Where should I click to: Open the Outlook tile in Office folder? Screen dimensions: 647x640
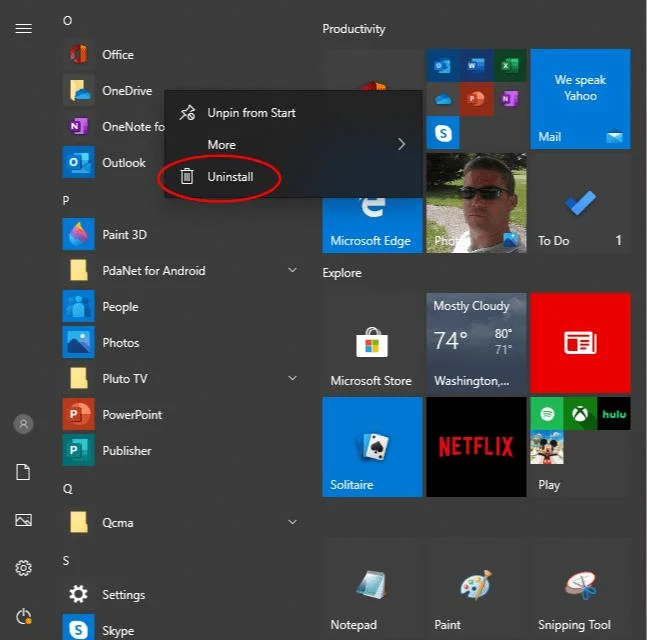point(443,65)
